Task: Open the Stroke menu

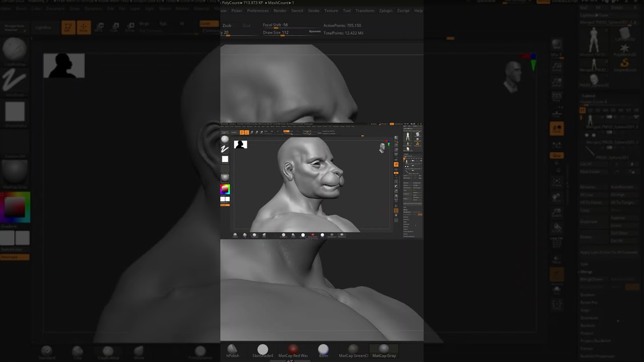Action: [313, 11]
